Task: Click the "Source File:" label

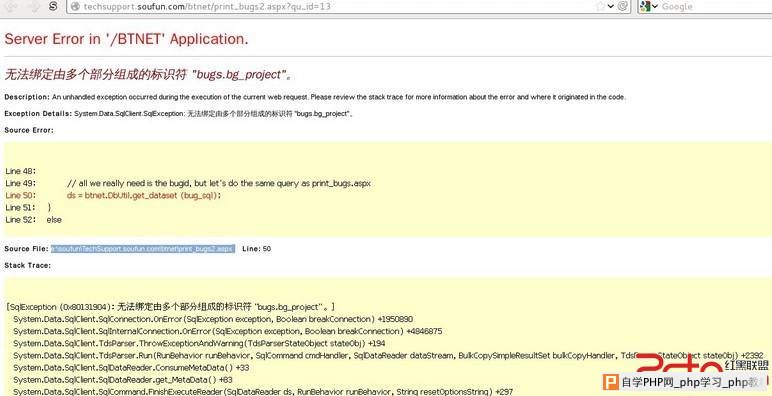Action: [x=27, y=249]
